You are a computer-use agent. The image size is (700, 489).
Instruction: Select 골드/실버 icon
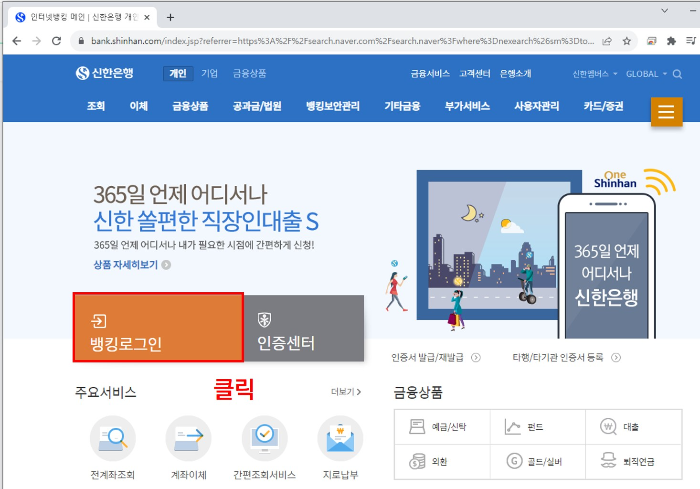coord(514,460)
